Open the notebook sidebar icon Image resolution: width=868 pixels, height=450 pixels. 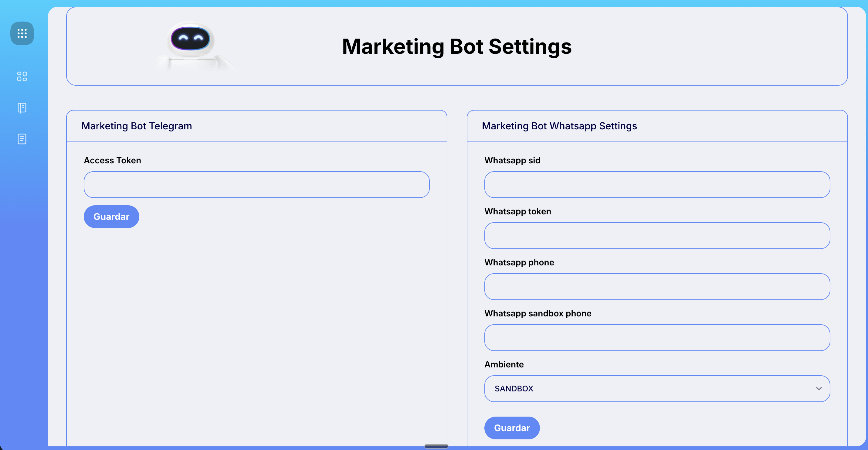[22, 108]
